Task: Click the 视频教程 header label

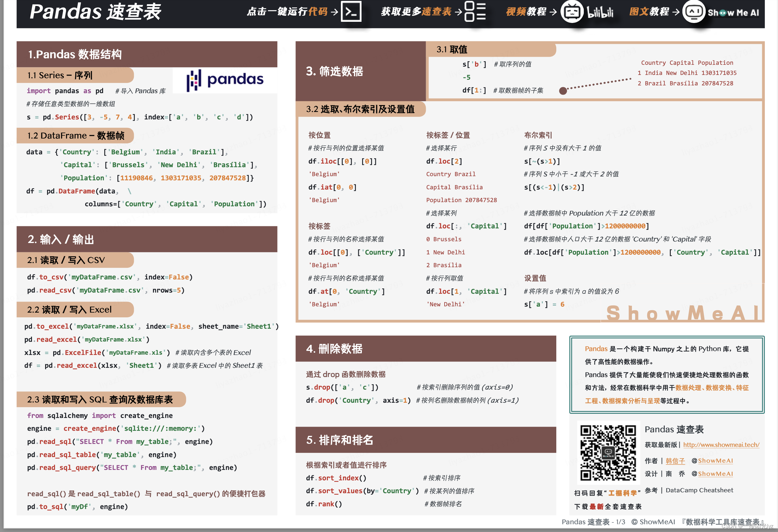Action: (x=526, y=12)
